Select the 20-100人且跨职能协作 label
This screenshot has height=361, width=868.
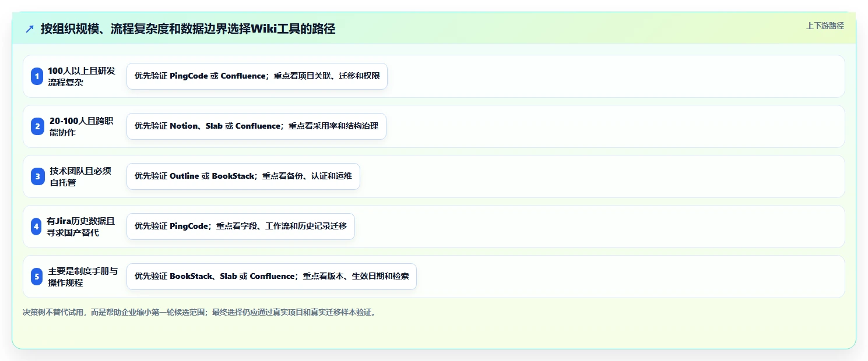82,126
